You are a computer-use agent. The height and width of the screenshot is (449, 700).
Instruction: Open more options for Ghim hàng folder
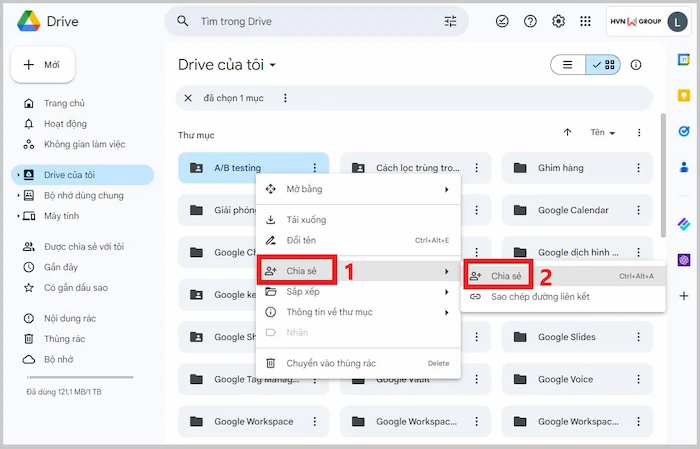[x=638, y=168]
